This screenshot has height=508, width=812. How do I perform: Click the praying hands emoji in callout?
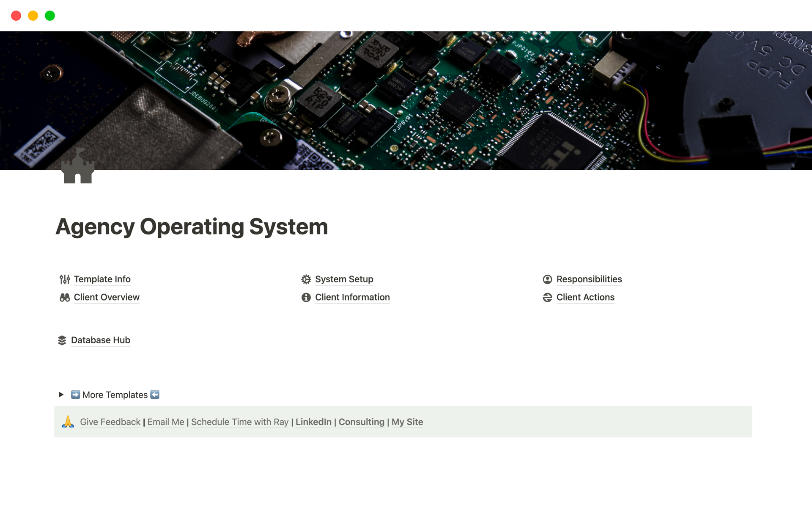point(68,422)
